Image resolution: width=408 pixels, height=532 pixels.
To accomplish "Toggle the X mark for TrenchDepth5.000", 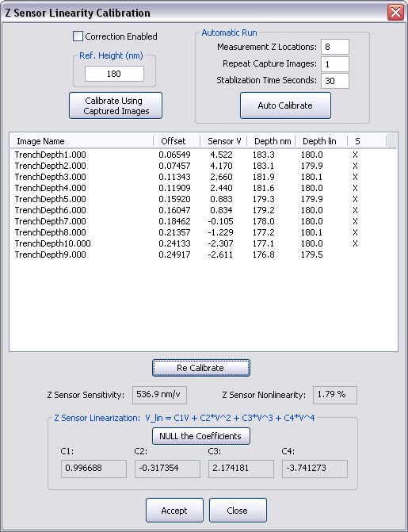I will (x=355, y=199).
